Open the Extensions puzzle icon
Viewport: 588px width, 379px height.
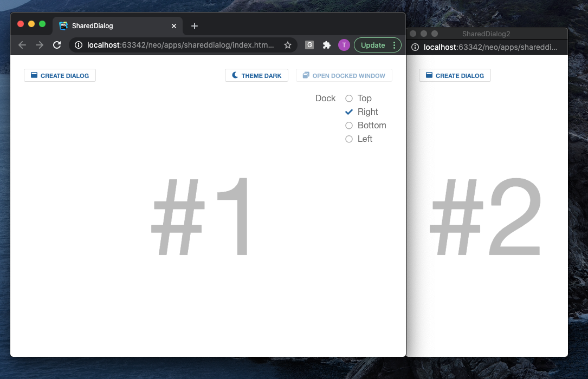pyautogui.click(x=327, y=45)
